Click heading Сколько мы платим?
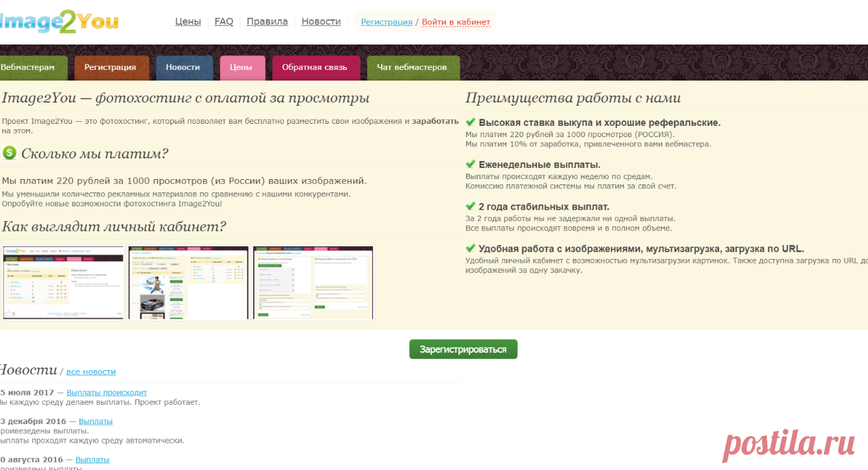 click(95, 154)
